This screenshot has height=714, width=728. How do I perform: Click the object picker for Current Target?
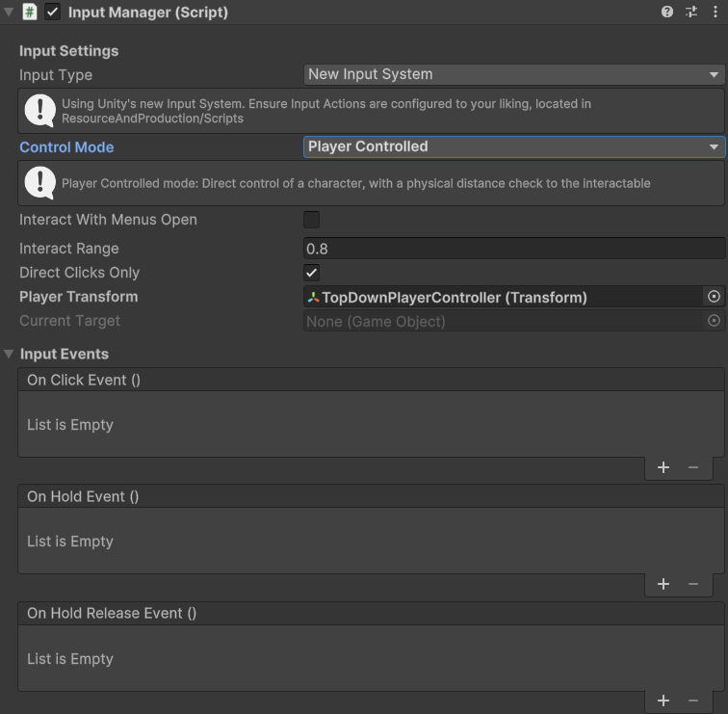coord(714,321)
